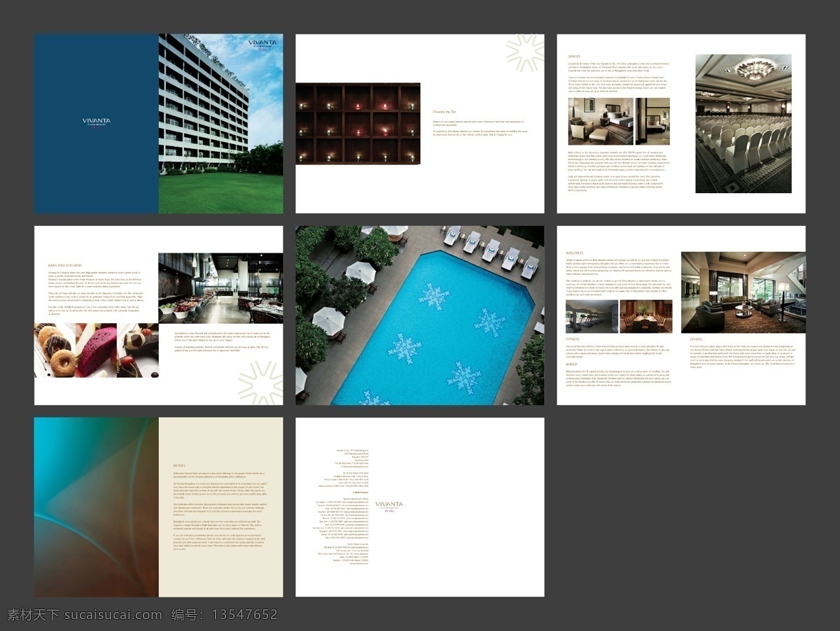Click the VIVANTA logo on blue cover
Image resolution: width=840 pixels, height=631 pixels.
[97, 122]
